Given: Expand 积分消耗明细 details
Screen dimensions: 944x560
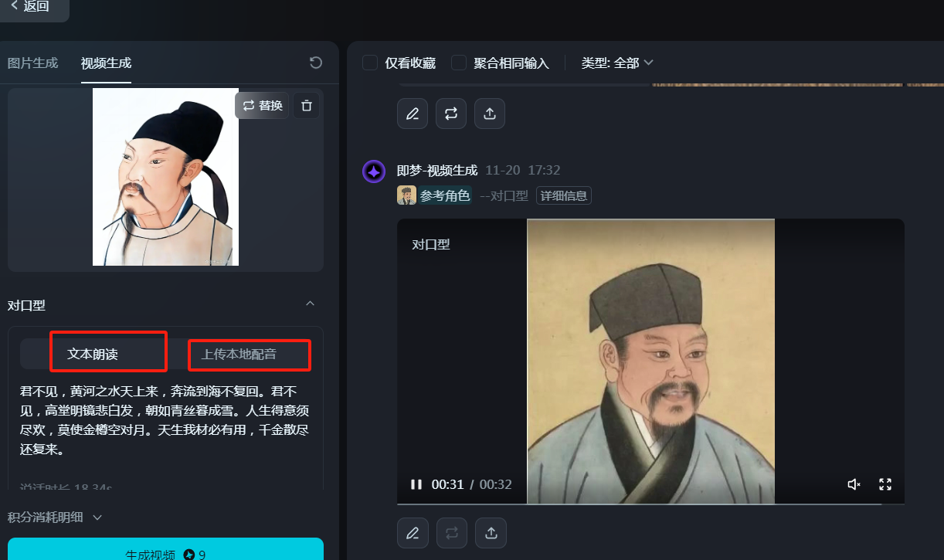Looking at the screenshot, I should pos(54,517).
